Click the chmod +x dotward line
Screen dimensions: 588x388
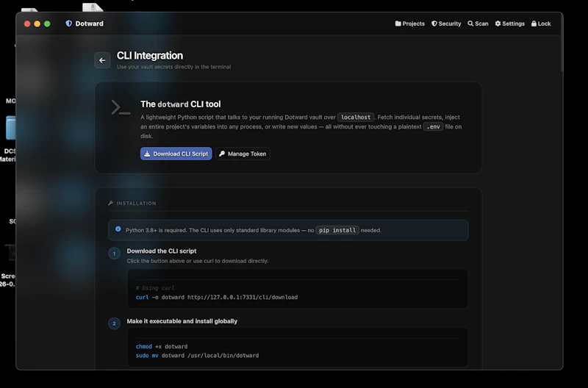[162, 346]
